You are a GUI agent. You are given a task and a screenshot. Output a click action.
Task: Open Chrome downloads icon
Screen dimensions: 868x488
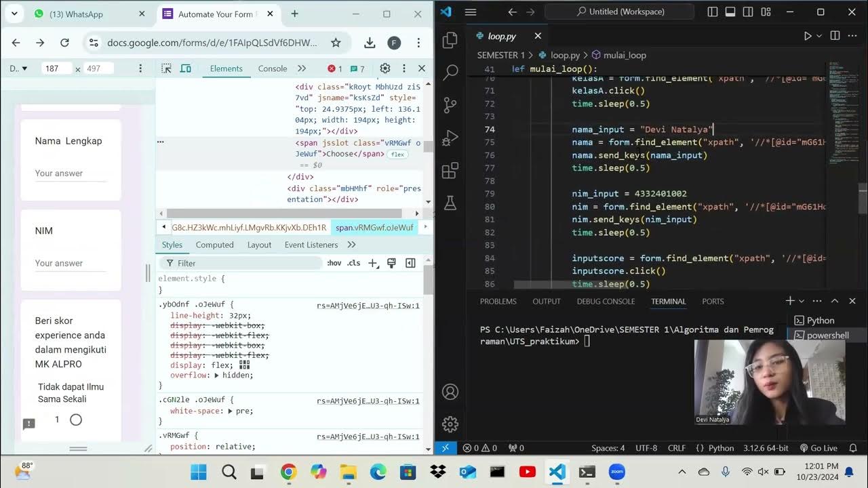tap(370, 43)
